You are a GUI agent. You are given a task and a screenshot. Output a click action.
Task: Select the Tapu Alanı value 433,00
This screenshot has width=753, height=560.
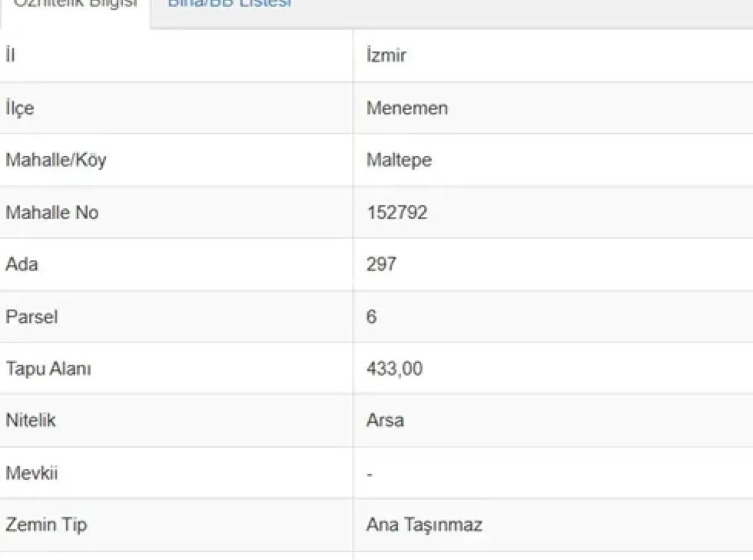(395, 369)
